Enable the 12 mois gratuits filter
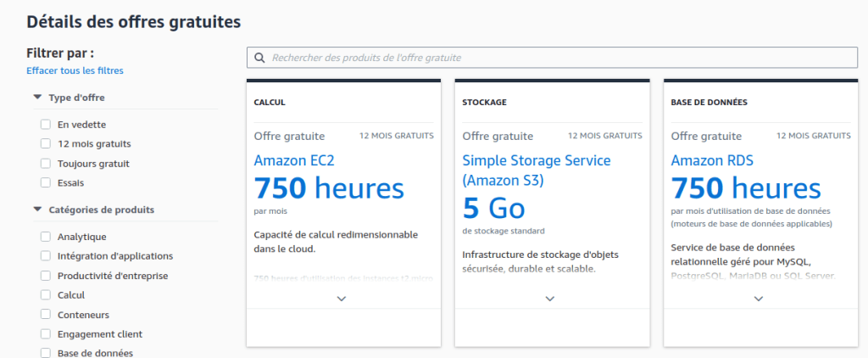This screenshot has width=868, height=358. (46, 144)
